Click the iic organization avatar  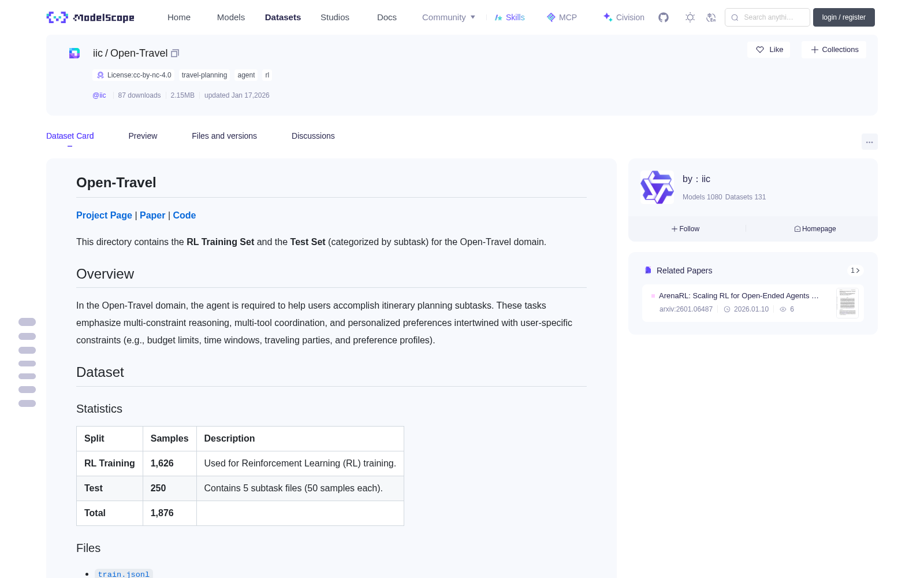[657, 187]
